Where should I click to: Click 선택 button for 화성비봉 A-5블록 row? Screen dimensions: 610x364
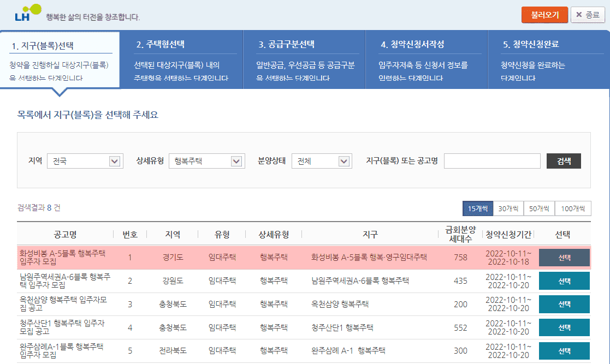[564, 258]
